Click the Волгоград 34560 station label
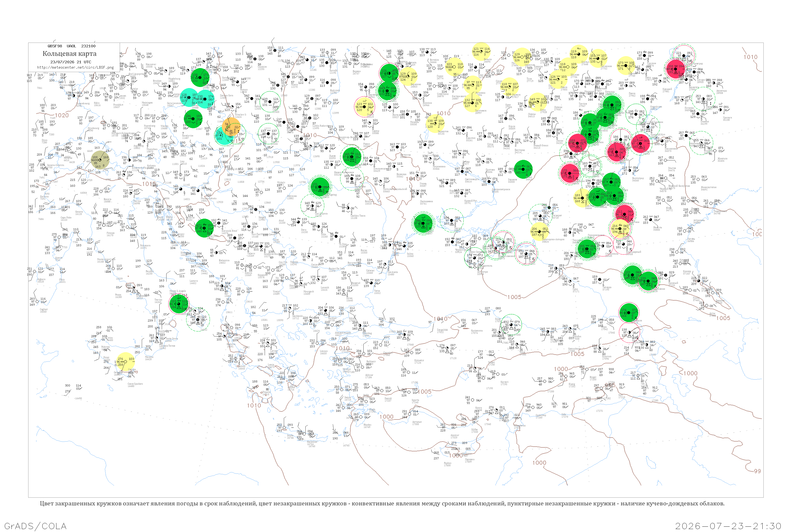The width and height of the screenshot is (798, 532). click(x=638, y=179)
